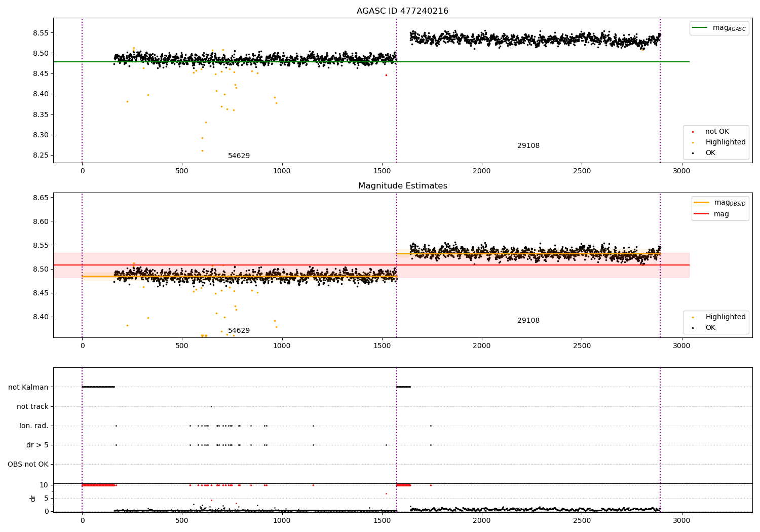Screen dimensions: 760x532
Task: Click 2500 x-tick under the dr plot
Action: (582, 520)
